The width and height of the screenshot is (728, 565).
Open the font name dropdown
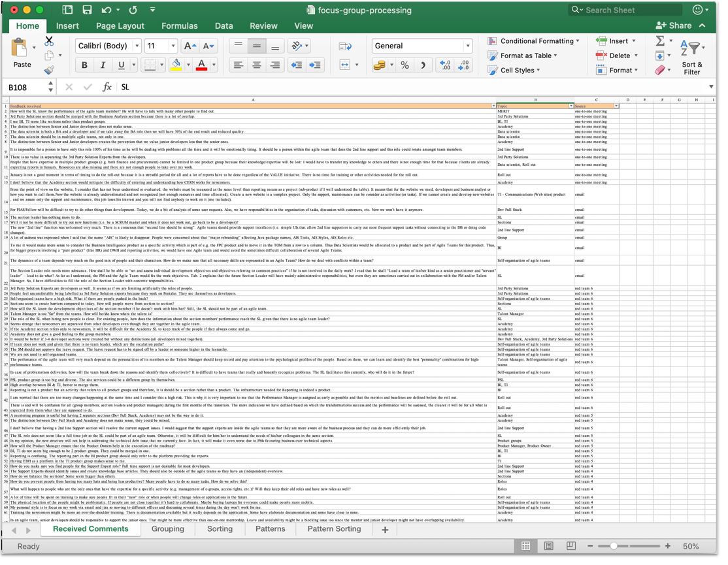[137, 46]
